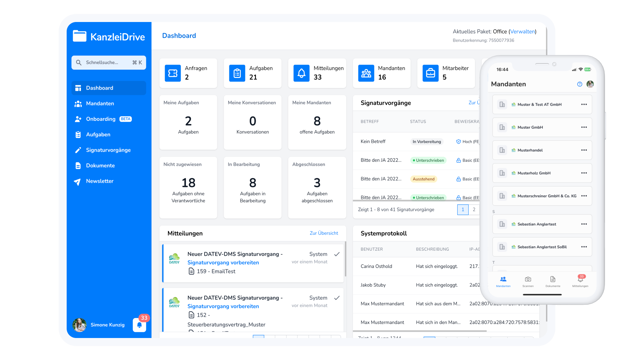Open Signaturvorgang vorbereiten link for 159 - EmailTest
The width and height of the screenshot is (640, 360).
click(x=223, y=262)
